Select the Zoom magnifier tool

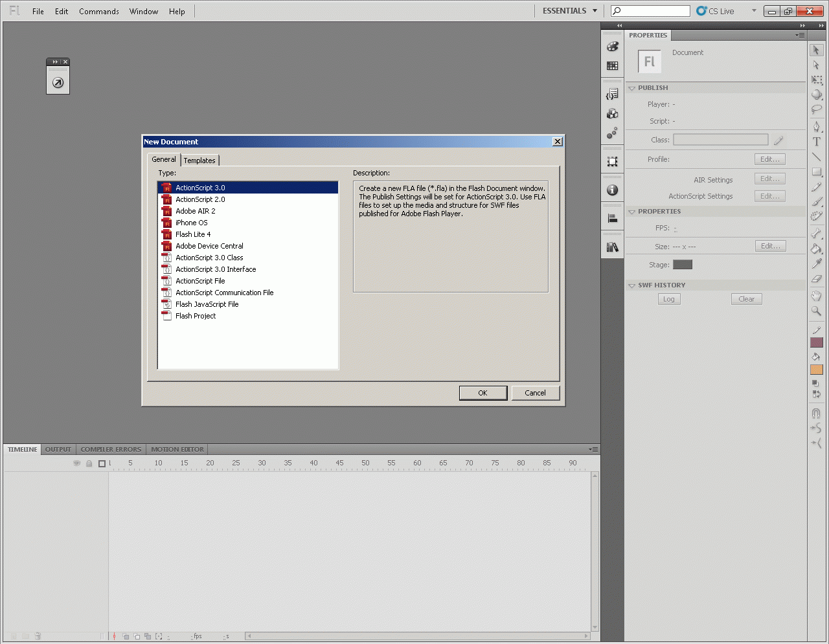click(816, 311)
